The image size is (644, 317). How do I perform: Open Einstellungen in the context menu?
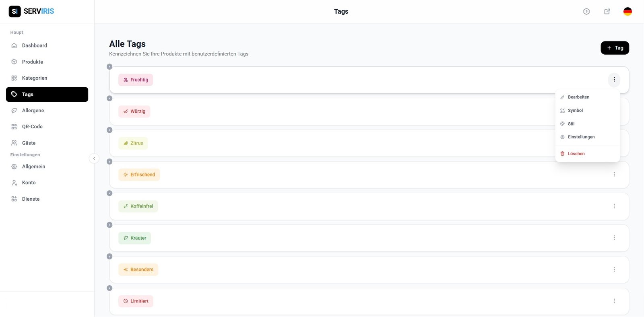(x=581, y=137)
